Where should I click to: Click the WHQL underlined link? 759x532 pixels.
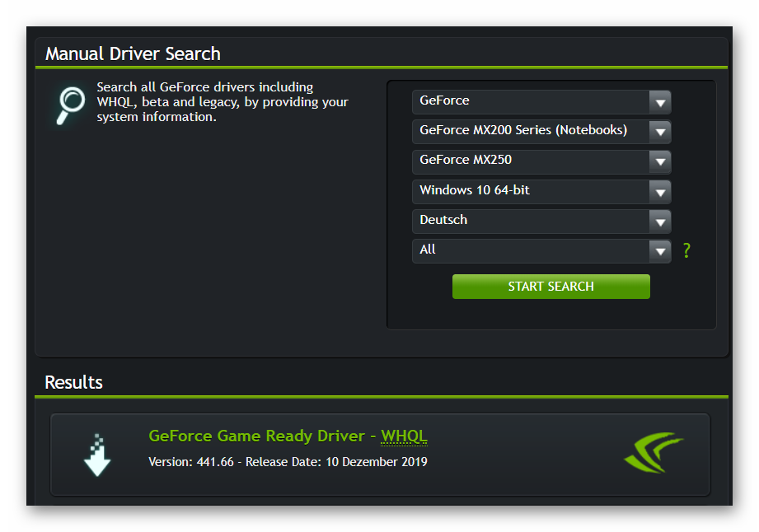(404, 436)
